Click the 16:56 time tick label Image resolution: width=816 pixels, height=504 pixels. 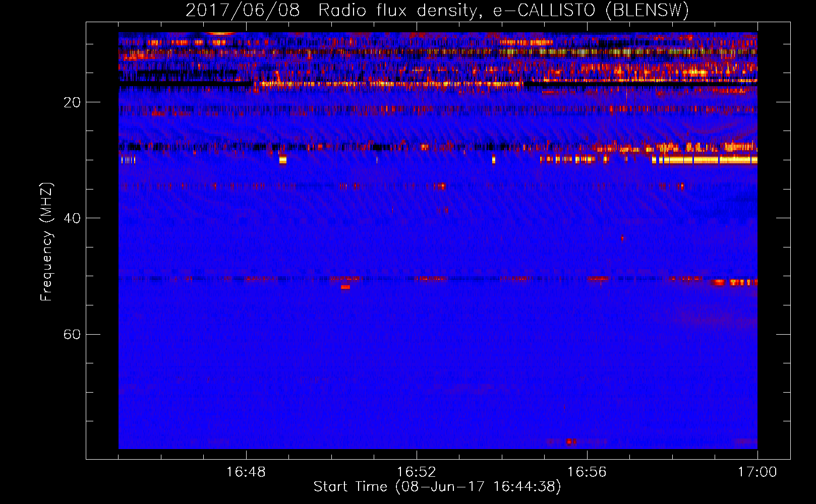(587, 472)
